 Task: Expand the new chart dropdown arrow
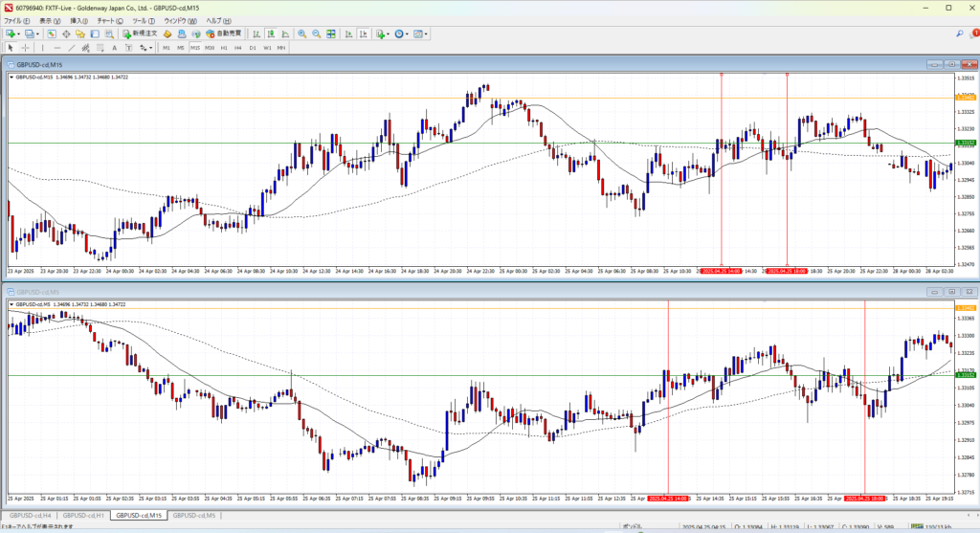tap(19, 33)
